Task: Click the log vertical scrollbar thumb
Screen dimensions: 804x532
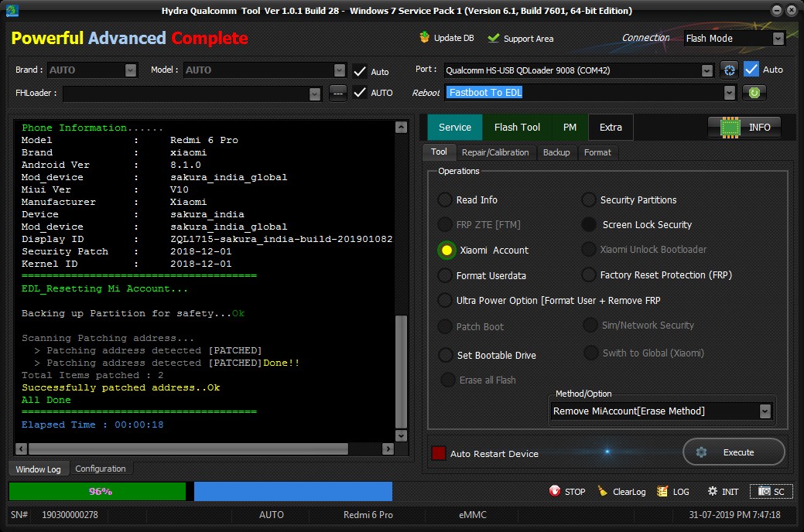Action: click(x=402, y=372)
